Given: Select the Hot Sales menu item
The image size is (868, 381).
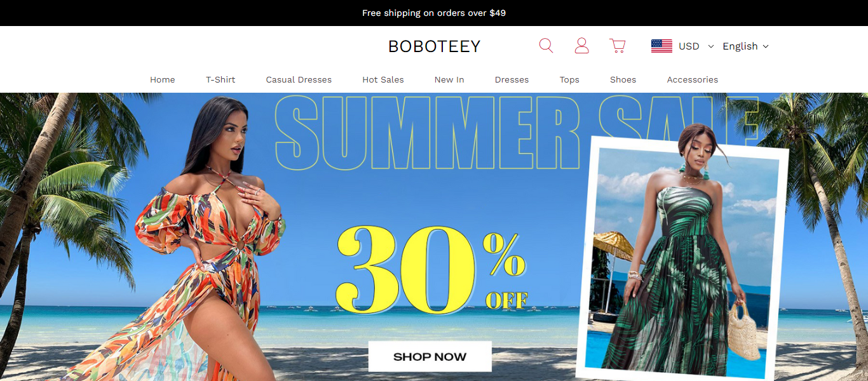Looking at the screenshot, I should tap(383, 79).
